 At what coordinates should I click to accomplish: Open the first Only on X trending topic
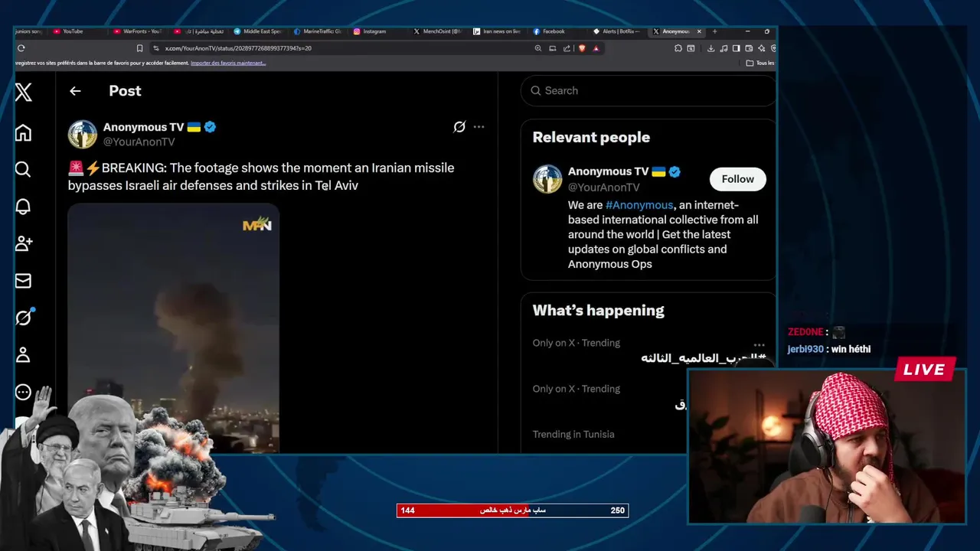[648, 350]
